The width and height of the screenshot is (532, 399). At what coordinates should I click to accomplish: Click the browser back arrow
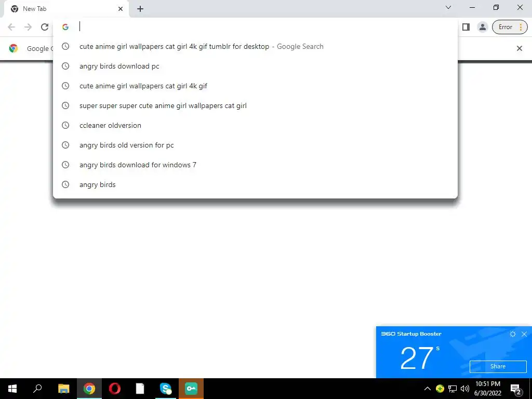click(x=11, y=27)
